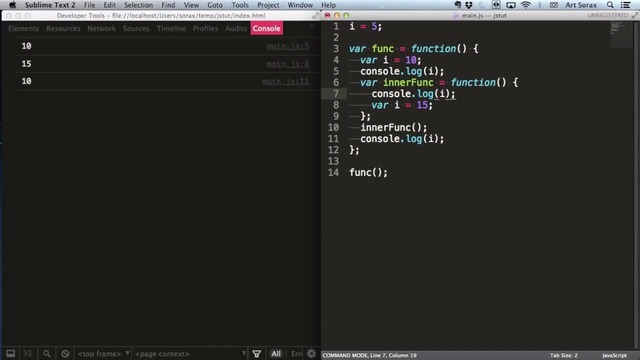The width and height of the screenshot is (640, 360).
Task: Open the JavaScript syntax selector
Action: point(614,356)
